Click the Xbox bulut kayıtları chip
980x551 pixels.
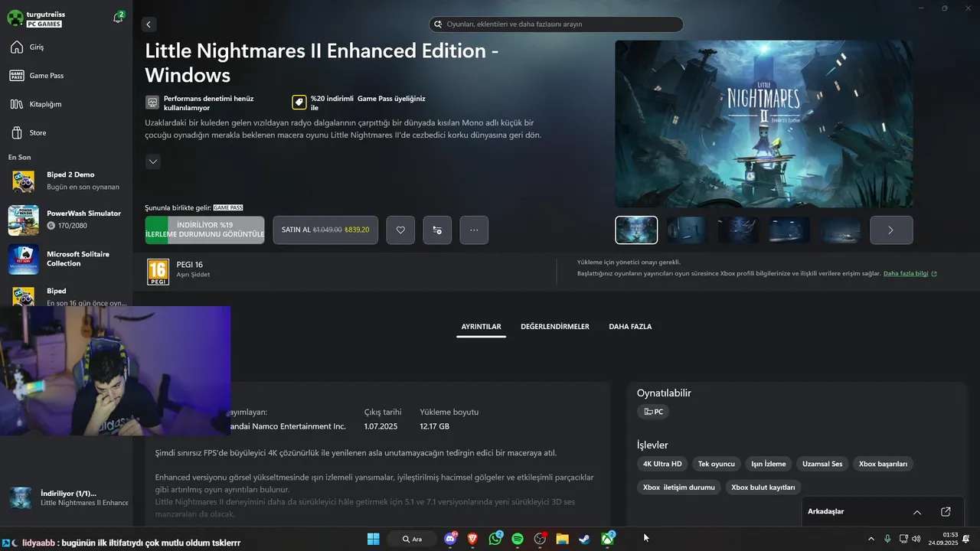[763, 487]
